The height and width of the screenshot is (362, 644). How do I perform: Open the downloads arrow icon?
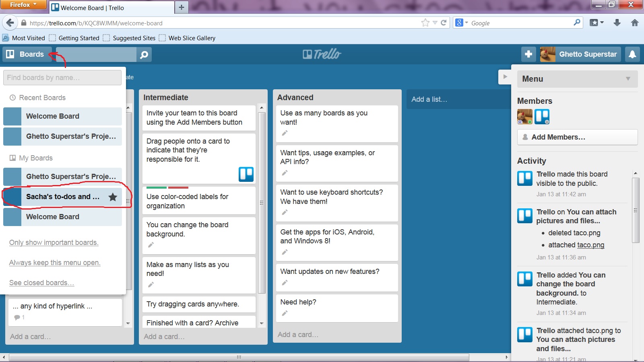pyautogui.click(x=617, y=23)
